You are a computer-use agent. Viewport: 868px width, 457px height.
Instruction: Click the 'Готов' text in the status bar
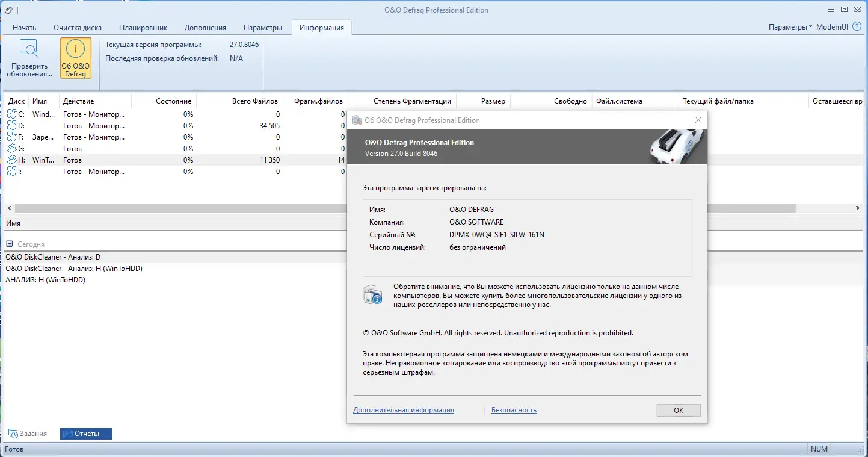14,449
